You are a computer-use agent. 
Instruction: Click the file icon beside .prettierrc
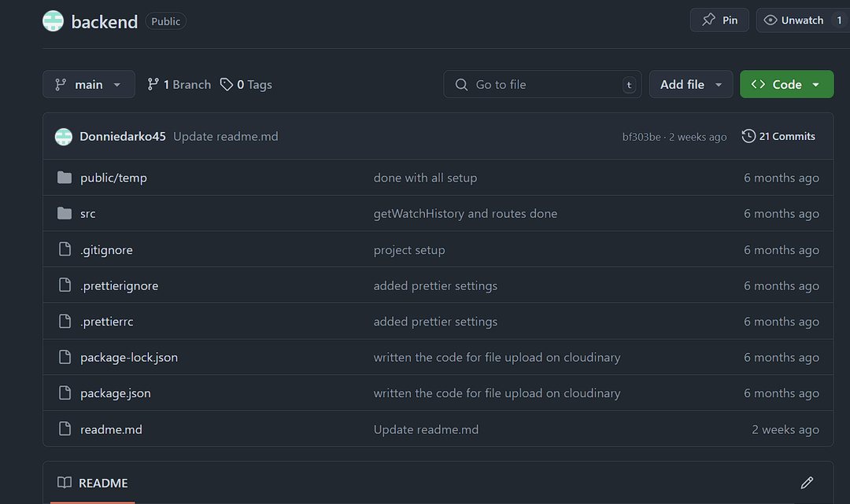65,321
